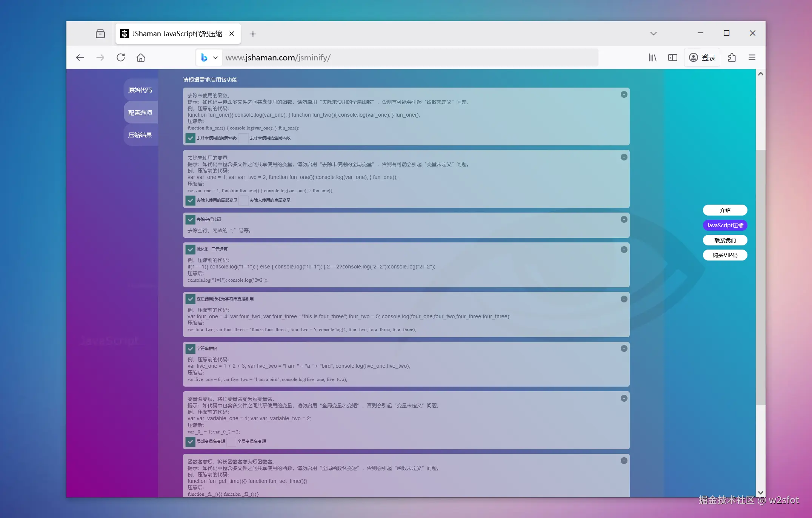Expand the list all tabs chevron
The image size is (812, 518).
coord(654,33)
